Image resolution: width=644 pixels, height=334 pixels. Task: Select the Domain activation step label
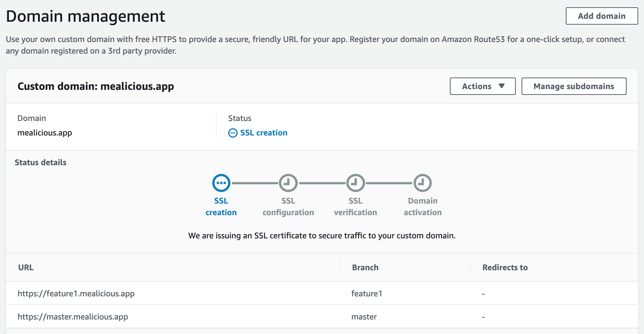tap(423, 206)
